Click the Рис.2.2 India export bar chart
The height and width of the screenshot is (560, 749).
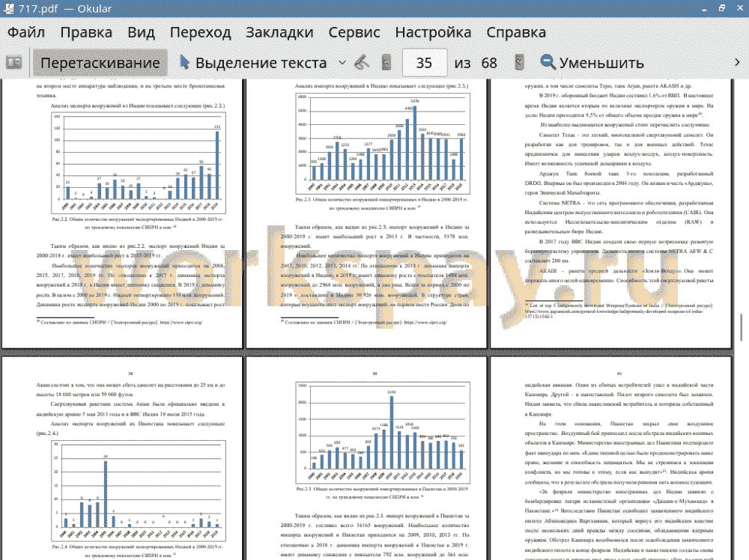pyautogui.click(x=139, y=162)
